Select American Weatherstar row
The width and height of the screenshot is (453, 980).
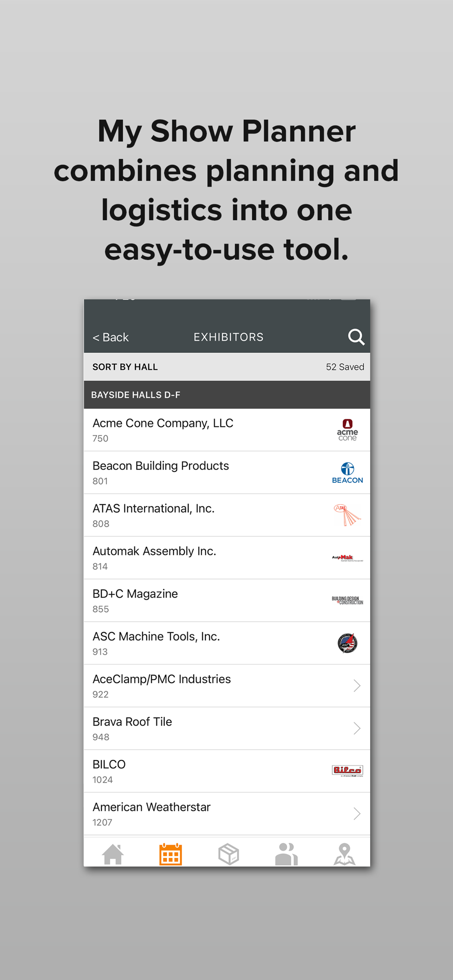tap(227, 813)
